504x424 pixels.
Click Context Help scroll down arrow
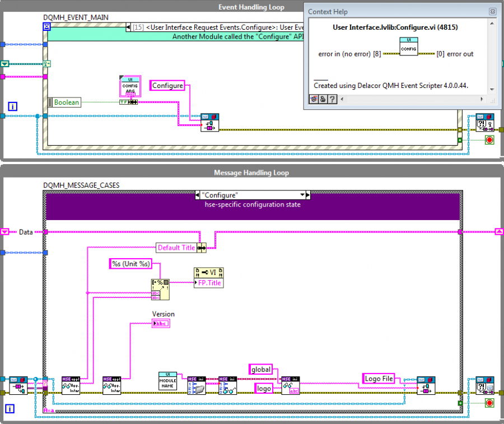pyautogui.click(x=492, y=90)
